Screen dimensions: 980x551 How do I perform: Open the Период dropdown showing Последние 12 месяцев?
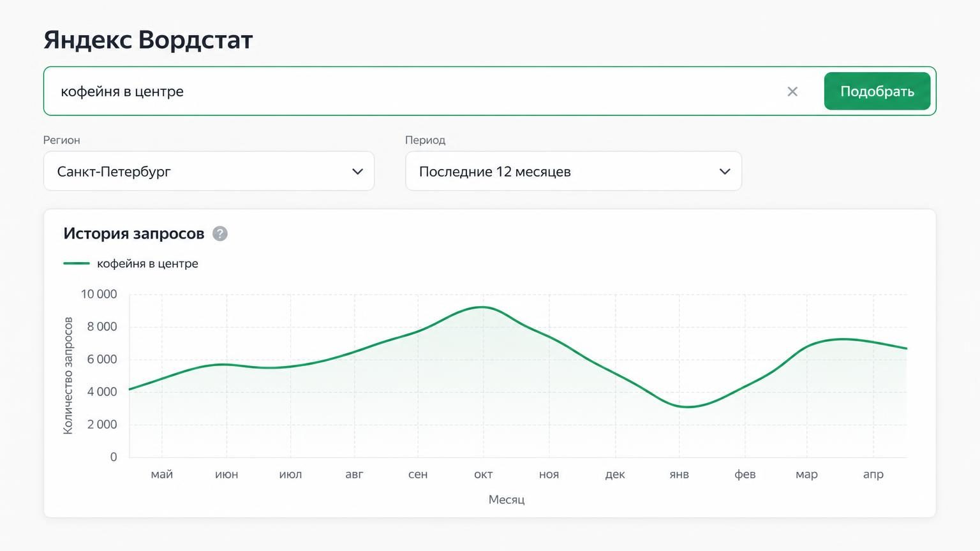click(x=574, y=171)
